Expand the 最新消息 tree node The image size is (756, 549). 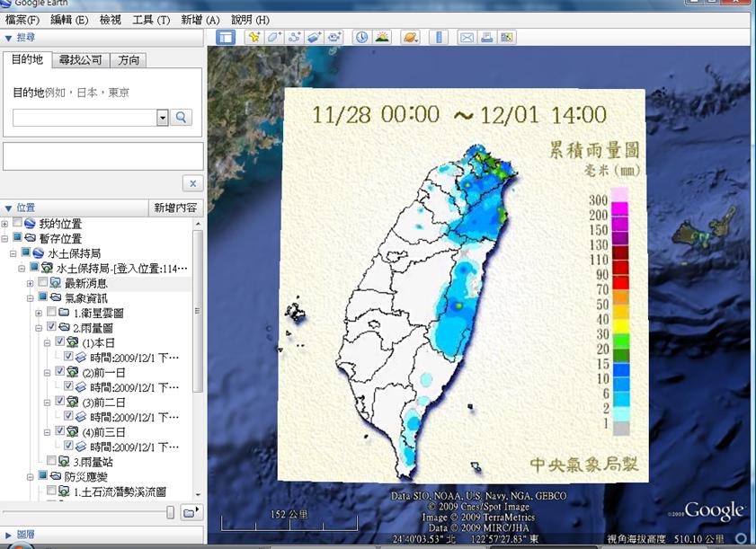(31, 283)
